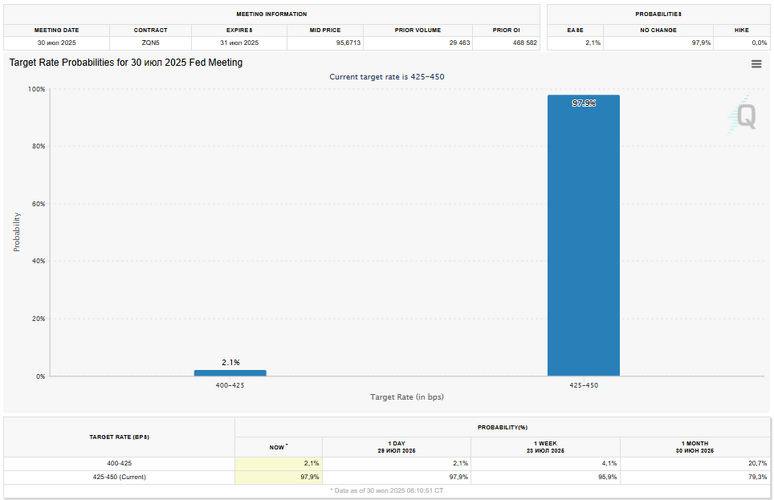
Task: Click the chart title for July Fed Meeting
Action: 126,62
